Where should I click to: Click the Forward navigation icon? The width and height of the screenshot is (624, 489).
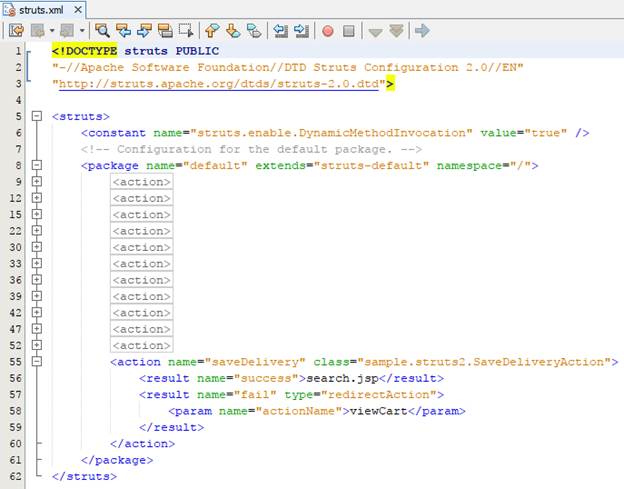67,31
